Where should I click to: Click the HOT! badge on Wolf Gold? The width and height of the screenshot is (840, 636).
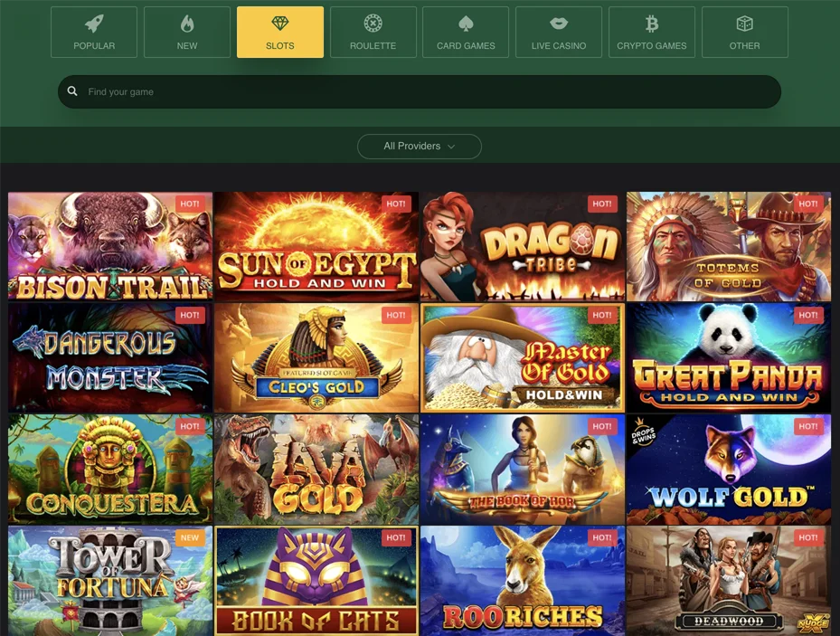808,426
